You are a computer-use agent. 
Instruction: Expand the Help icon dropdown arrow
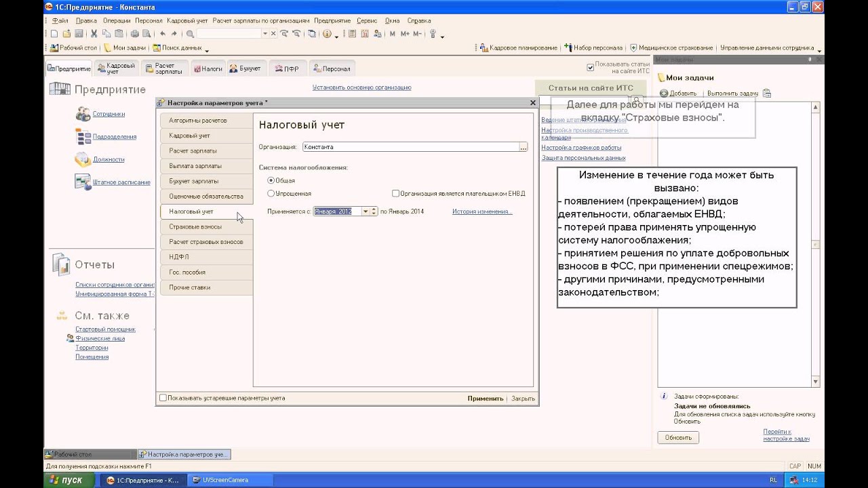336,36
